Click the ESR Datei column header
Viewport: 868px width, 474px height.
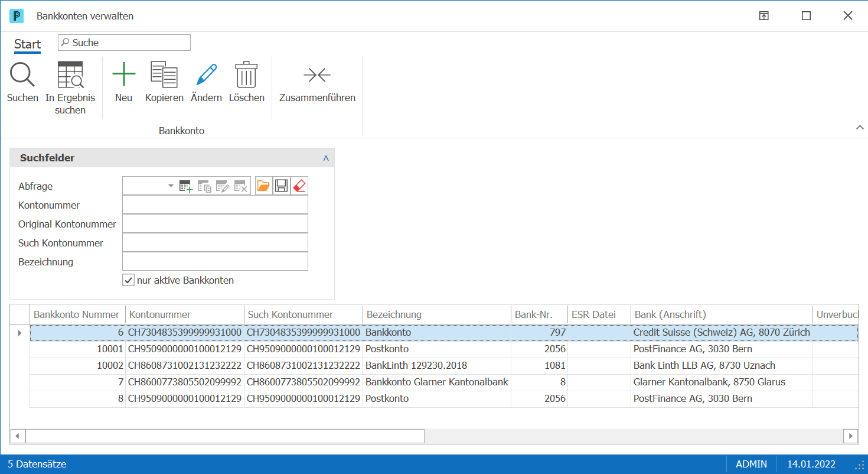(x=599, y=314)
